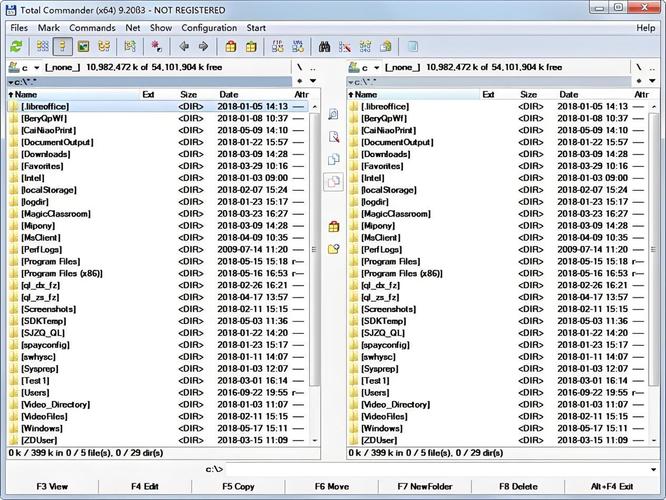666x500 pixels.
Task: Click the left panel path bar c:\*.*
Action: tap(150, 82)
